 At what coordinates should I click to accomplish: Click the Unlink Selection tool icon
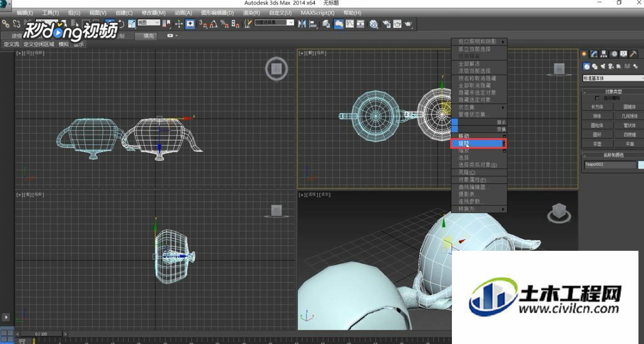tap(17, 24)
